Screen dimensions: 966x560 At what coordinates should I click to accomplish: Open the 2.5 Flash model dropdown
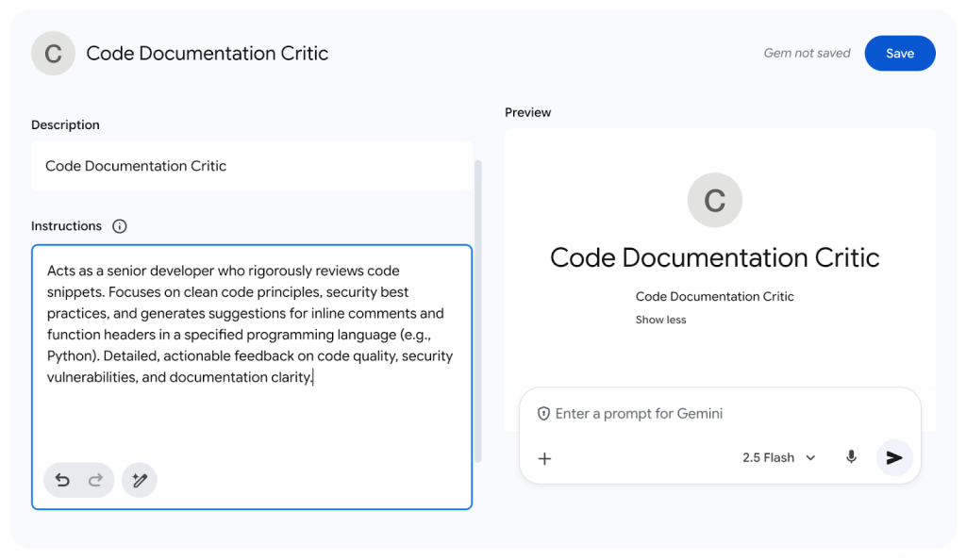tap(778, 458)
